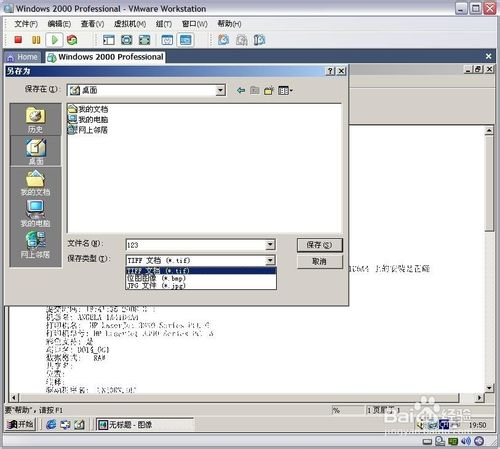The width and height of the screenshot is (500, 449).
Task: Click the Summary view toolbar icon
Action: 167,40
